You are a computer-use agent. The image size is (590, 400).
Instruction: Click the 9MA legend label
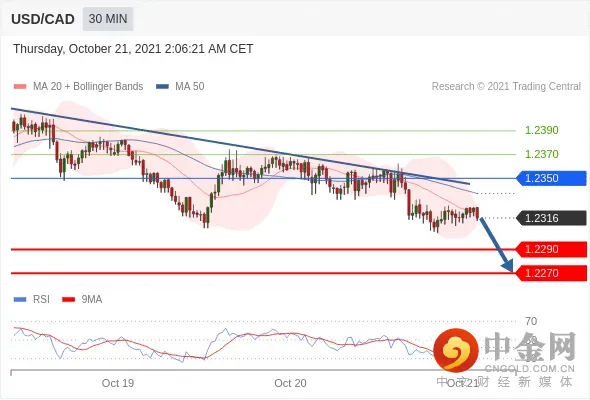click(x=92, y=300)
